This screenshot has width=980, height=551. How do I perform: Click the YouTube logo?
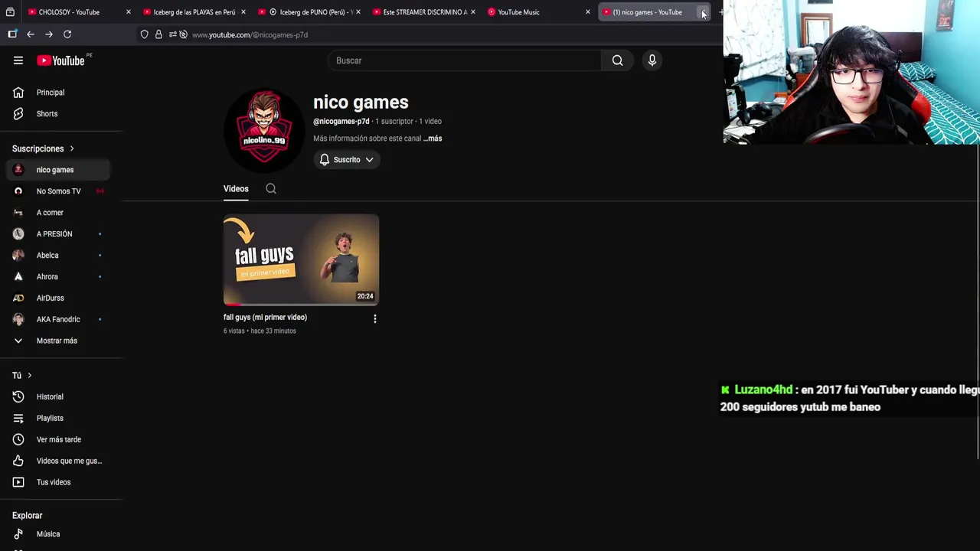60,60
